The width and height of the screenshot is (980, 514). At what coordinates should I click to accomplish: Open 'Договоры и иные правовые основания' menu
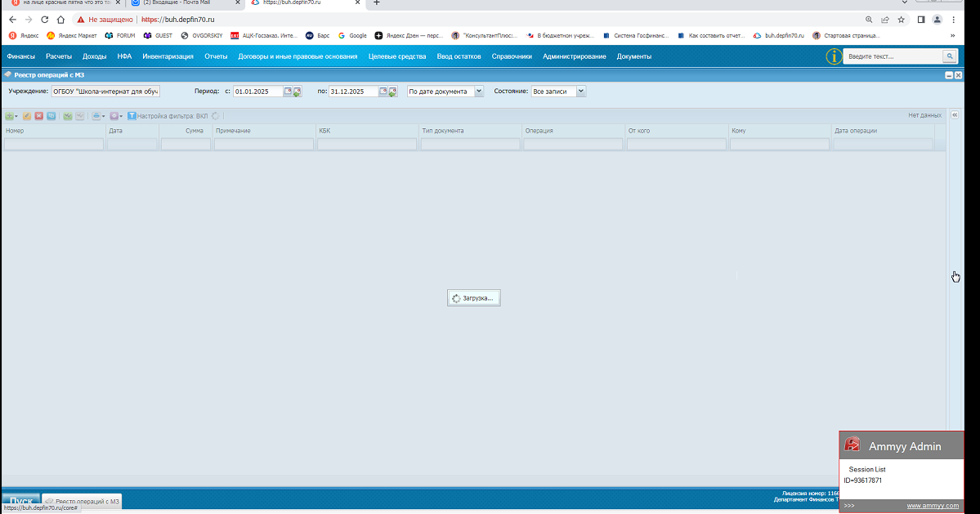coord(298,56)
